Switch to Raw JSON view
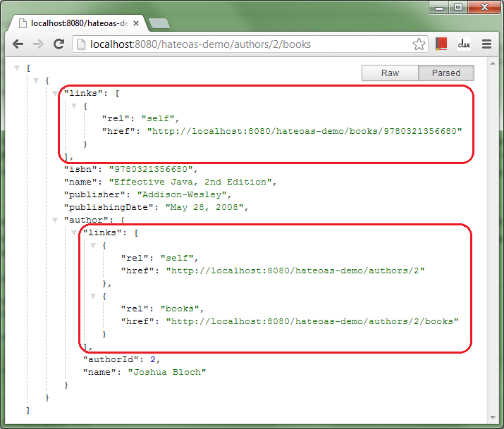 pyautogui.click(x=390, y=73)
